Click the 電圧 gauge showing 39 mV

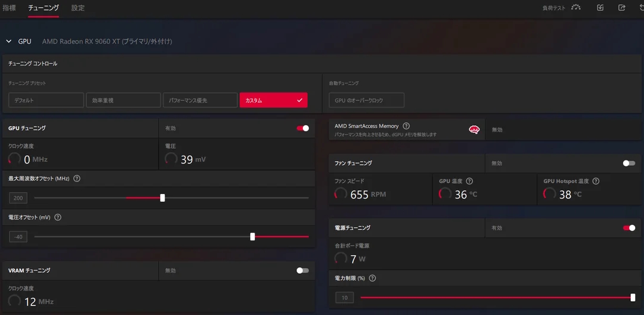171,159
